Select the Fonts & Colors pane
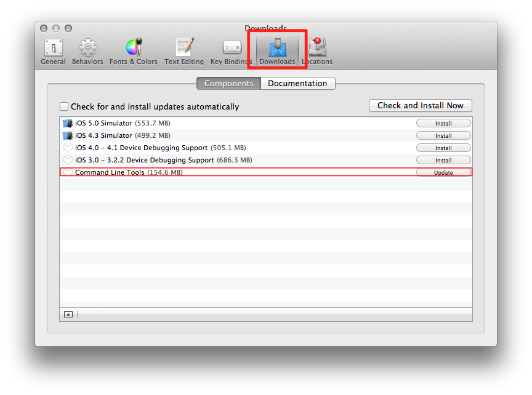532x395 pixels. [134, 52]
